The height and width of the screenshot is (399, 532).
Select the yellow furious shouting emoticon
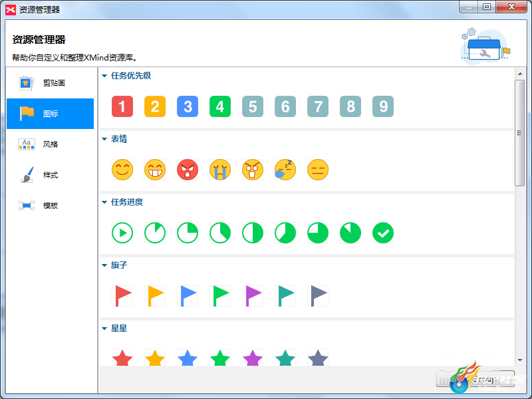(253, 170)
